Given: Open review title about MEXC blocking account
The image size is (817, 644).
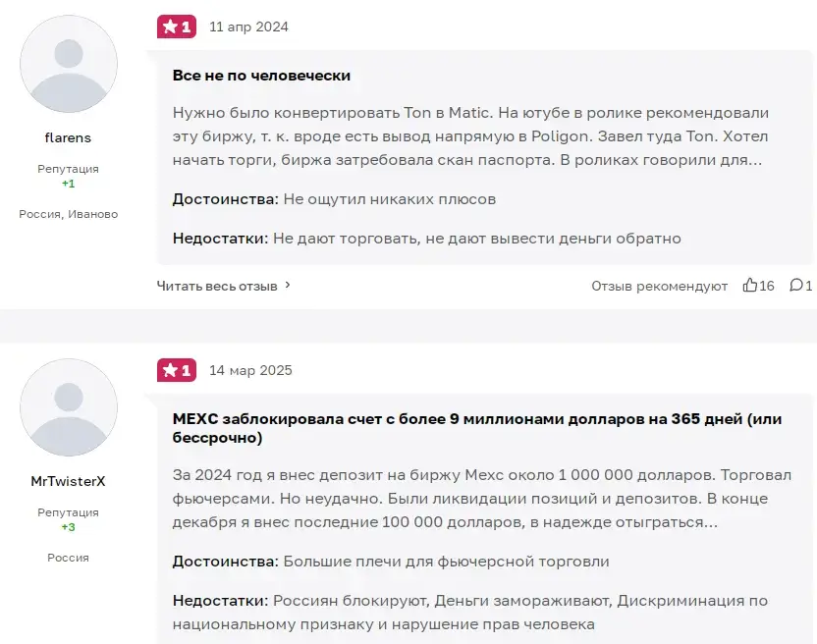Looking at the screenshot, I should [477, 428].
